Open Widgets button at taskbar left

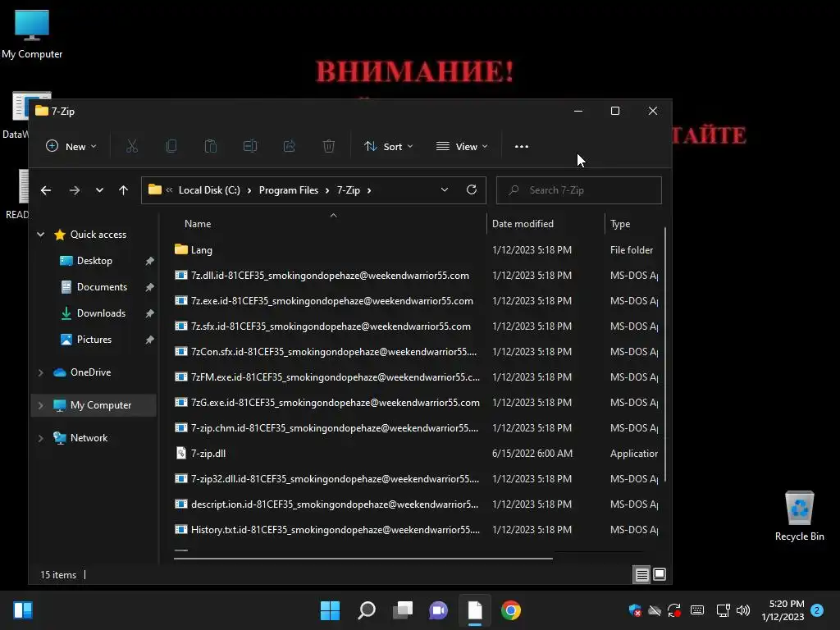click(23, 610)
